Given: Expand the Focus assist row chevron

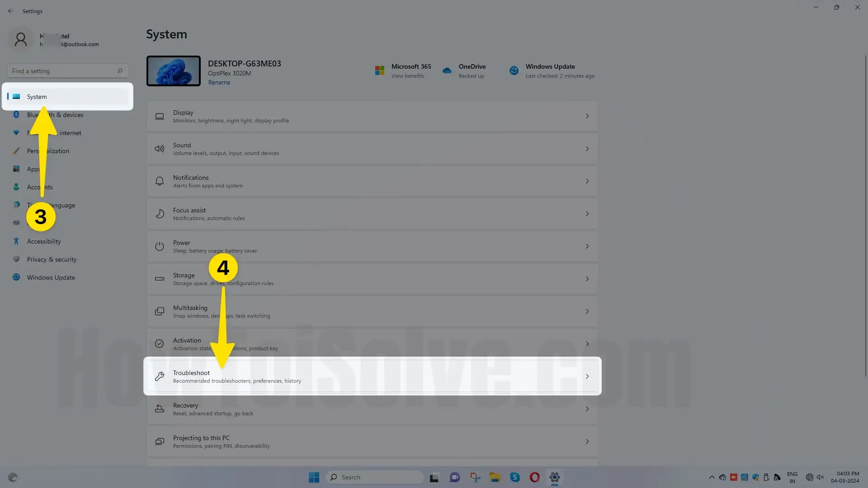Looking at the screenshot, I should coord(587,214).
